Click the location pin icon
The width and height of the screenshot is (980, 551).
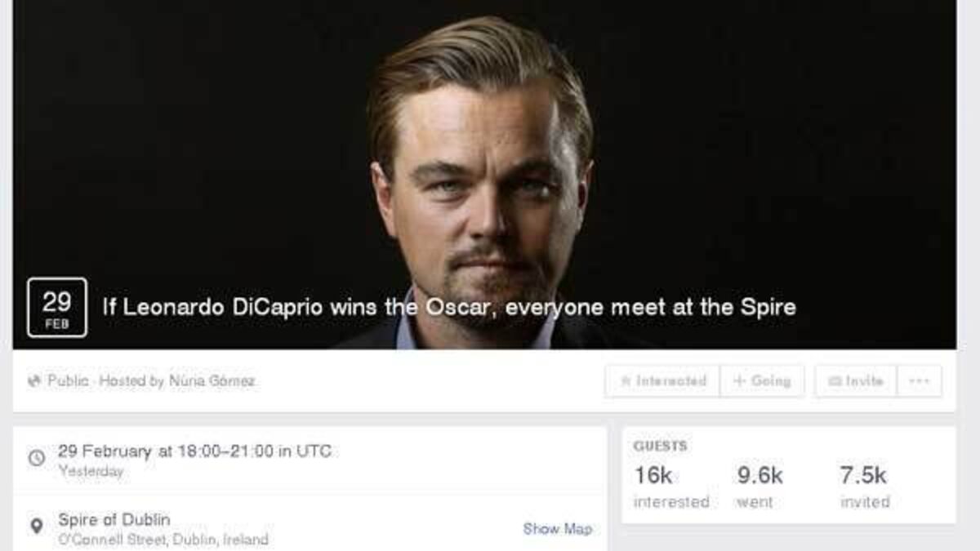36,527
